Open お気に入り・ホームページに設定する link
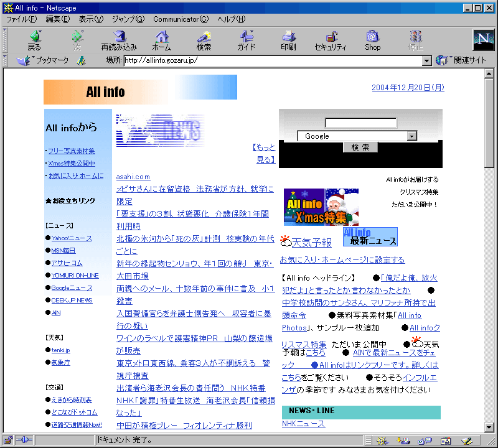Image resolution: width=498 pixels, height=448 pixels. pos(342,260)
